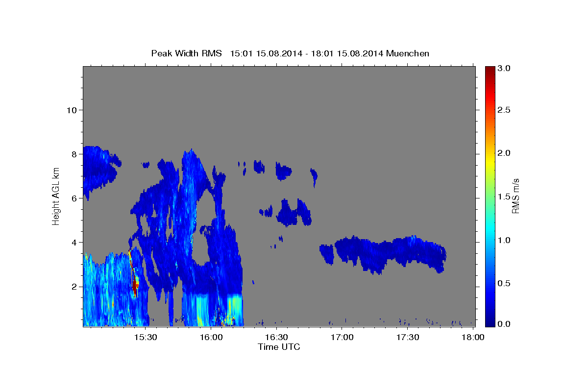Click the 'Muenchen' location in title
The height and width of the screenshot is (392, 588).
408,53
